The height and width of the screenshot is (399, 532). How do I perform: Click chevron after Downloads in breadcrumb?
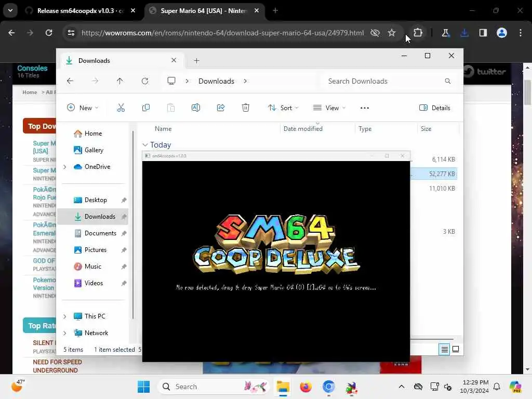point(245,81)
